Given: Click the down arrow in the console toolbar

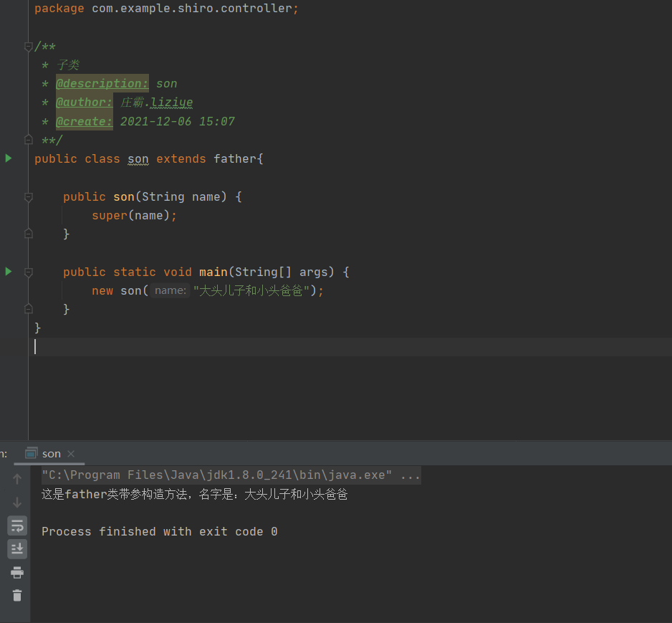Looking at the screenshot, I should tap(16, 502).
